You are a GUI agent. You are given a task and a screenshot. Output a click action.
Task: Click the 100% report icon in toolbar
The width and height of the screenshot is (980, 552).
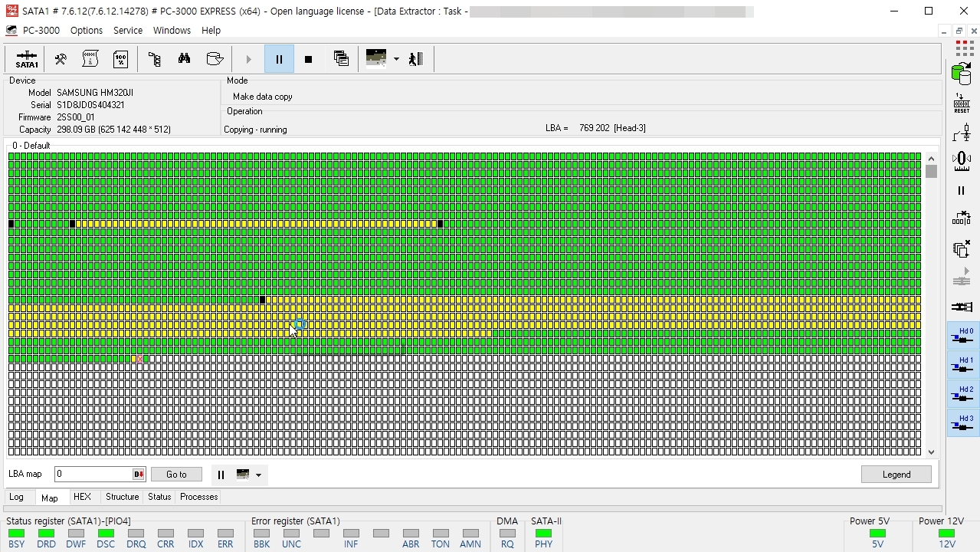coord(120,59)
